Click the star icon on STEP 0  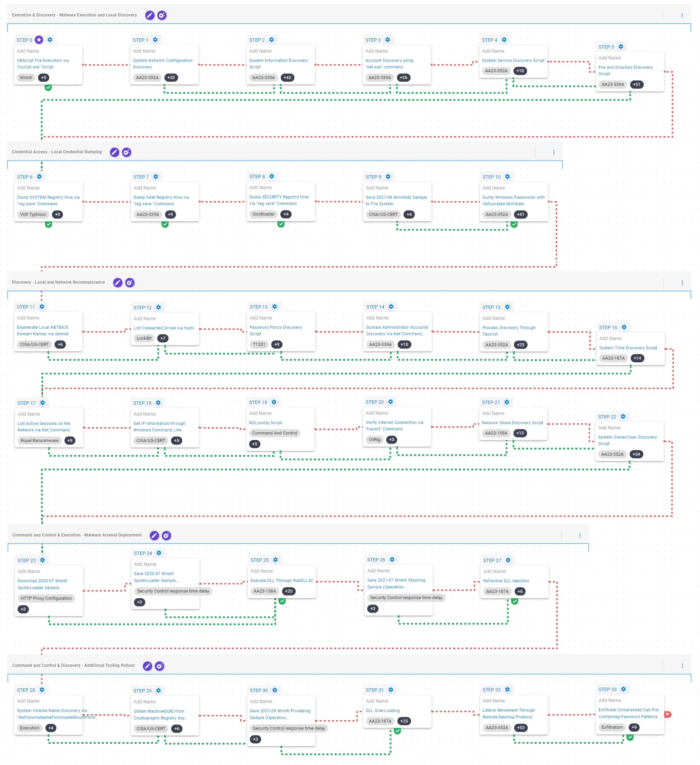pos(39,40)
